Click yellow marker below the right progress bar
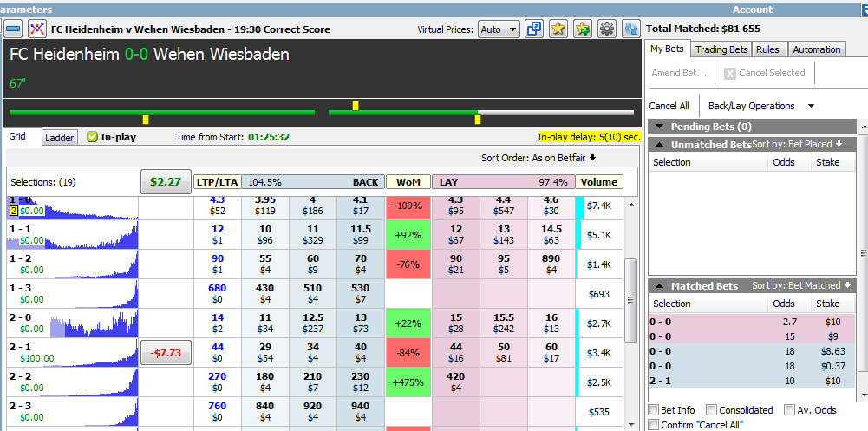This screenshot has height=431, width=868. point(478,120)
